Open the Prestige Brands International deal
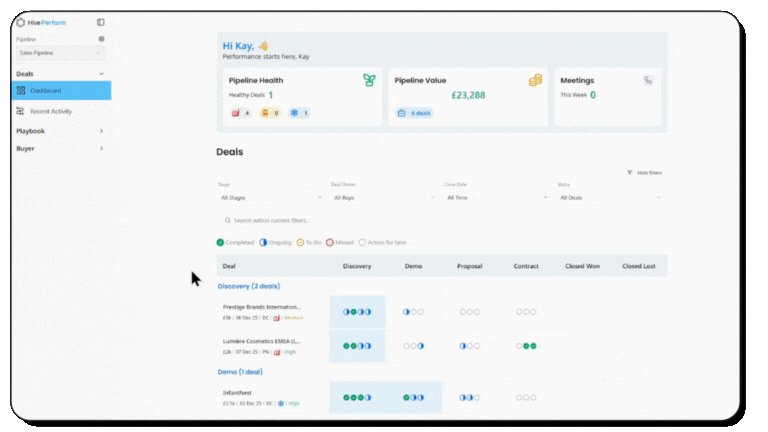This screenshot has width=768, height=432. [x=262, y=307]
